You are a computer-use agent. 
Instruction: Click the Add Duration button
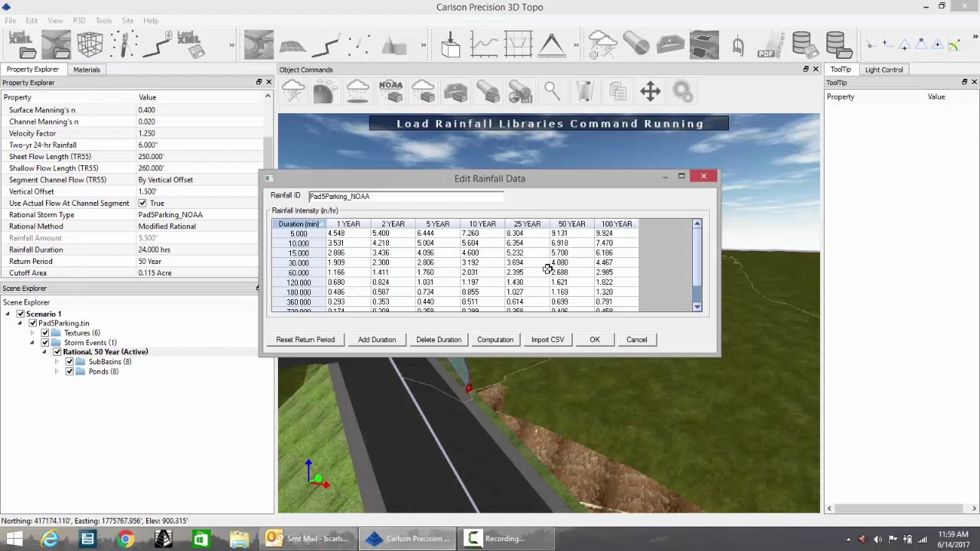(377, 340)
